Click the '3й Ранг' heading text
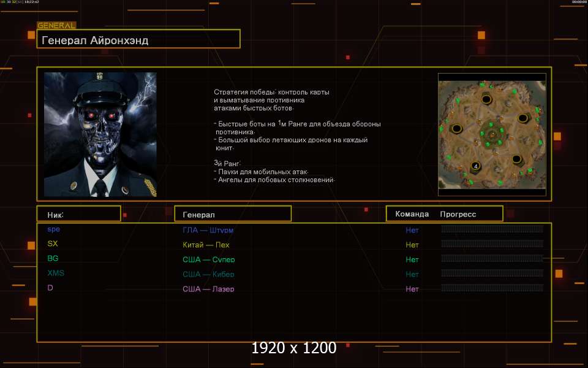Viewport: 588px width, 368px height. click(227, 163)
